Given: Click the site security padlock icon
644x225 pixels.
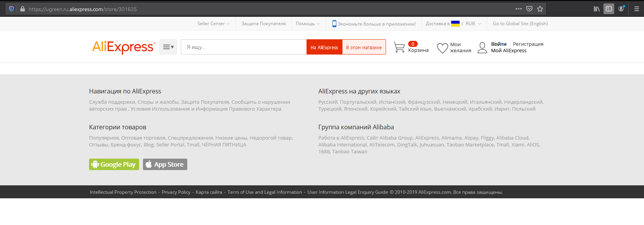Looking at the screenshot, I should click(x=22, y=9).
